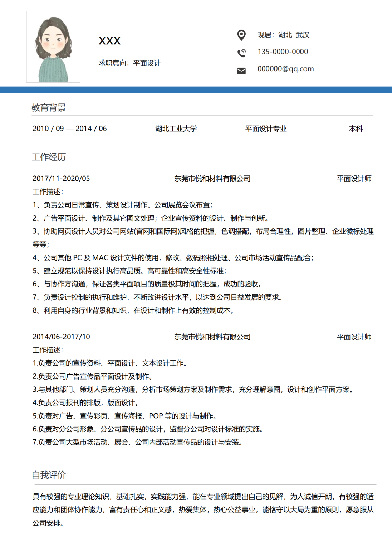The image size is (392, 555).
Task: Click the date 2014/06-2017/10
Action: point(61,337)
